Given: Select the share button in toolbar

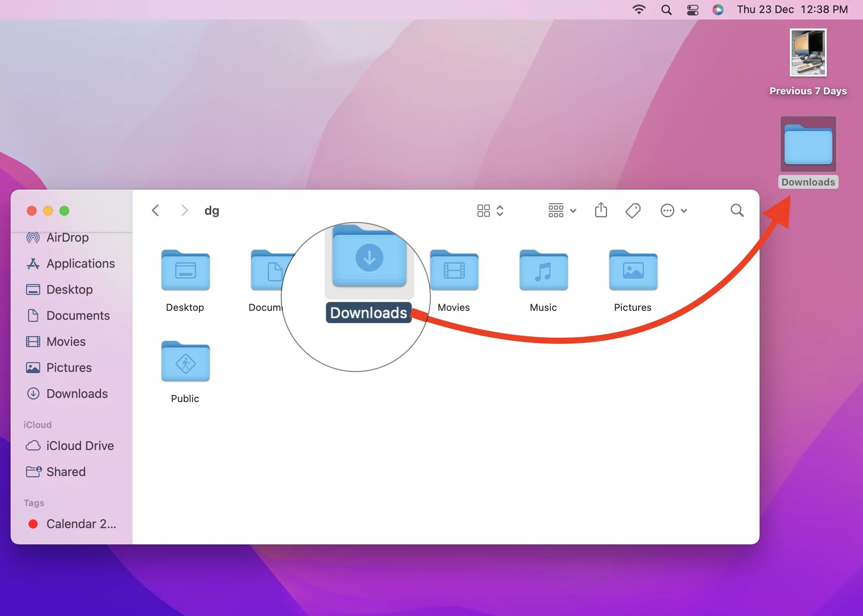Looking at the screenshot, I should click(601, 210).
